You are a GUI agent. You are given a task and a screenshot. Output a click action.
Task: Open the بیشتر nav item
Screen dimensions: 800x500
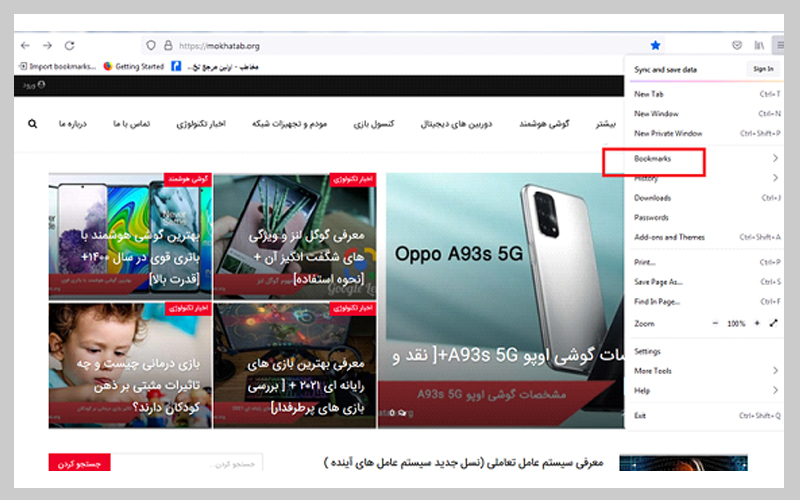tap(606, 123)
